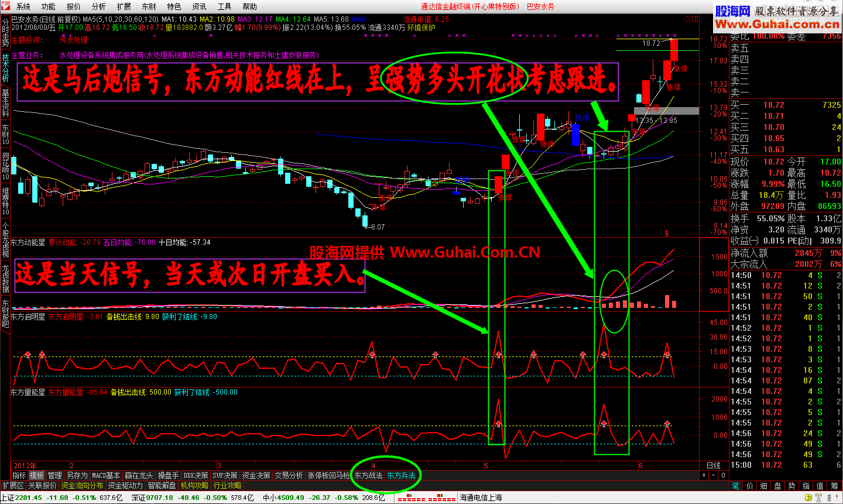Screen dimensions: 843x504
Task: Click the 海通电信上海 server status
Action: (481, 498)
